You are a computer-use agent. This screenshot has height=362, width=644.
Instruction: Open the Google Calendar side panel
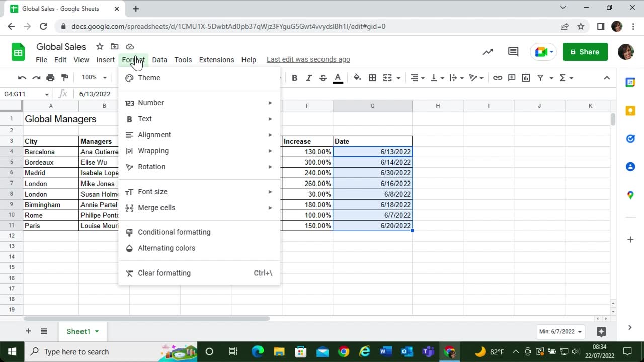pyautogui.click(x=630, y=83)
